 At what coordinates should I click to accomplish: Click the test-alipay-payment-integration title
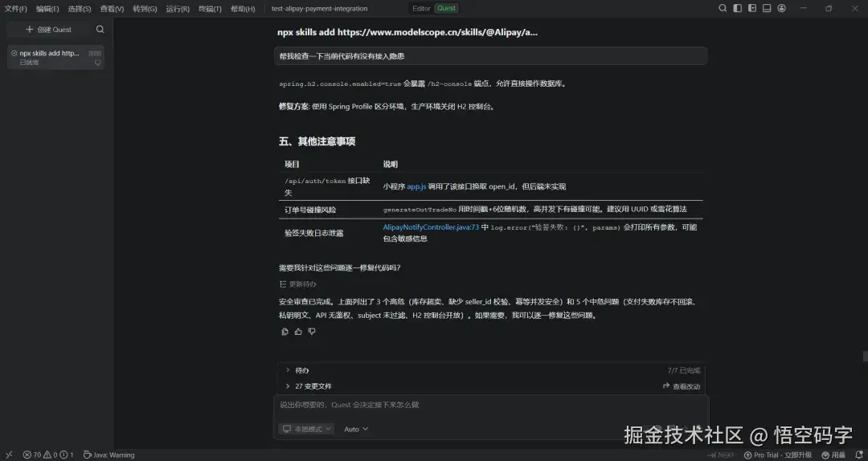pyautogui.click(x=319, y=9)
